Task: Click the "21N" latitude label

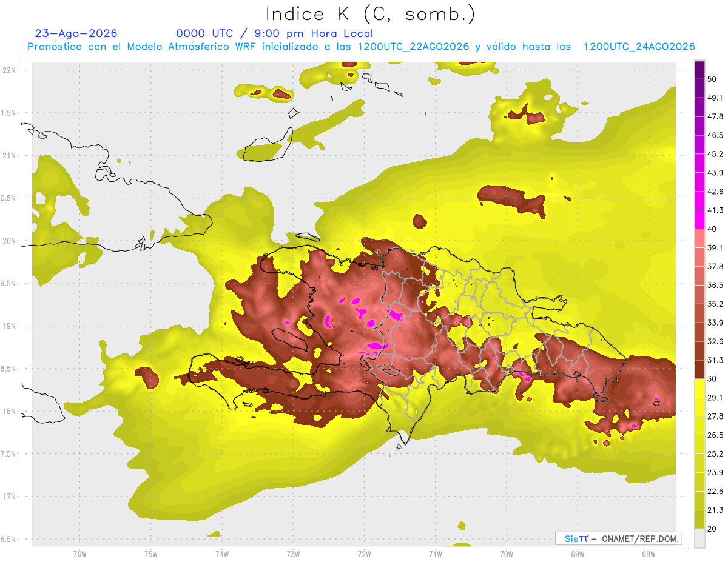Action: pyautogui.click(x=9, y=155)
